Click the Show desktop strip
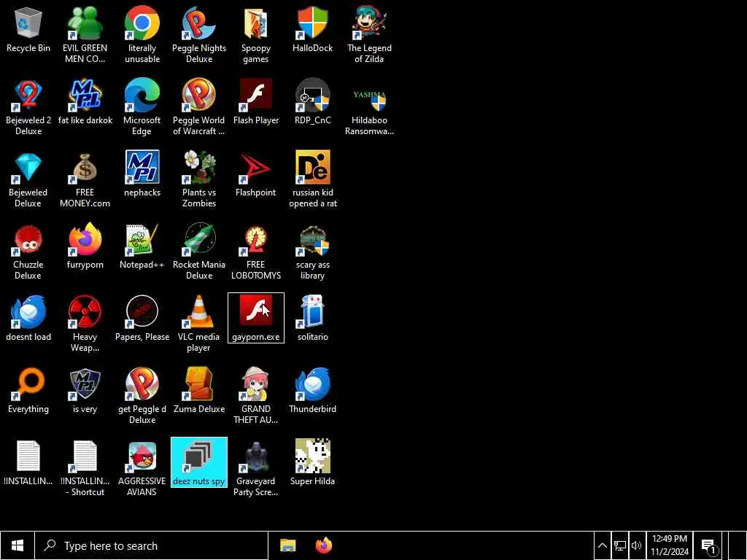Screen dimensions: 747x560 click(x=738, y=545)
